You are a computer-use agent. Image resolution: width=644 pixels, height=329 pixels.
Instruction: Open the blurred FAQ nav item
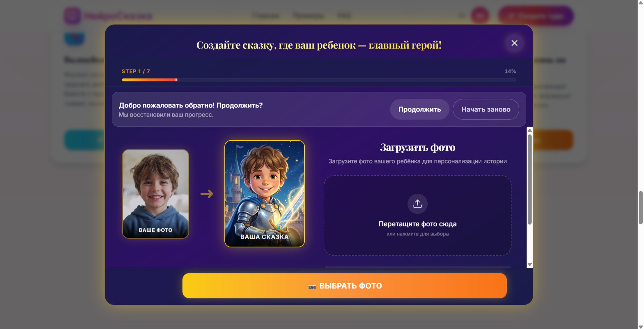coord(344,16)
